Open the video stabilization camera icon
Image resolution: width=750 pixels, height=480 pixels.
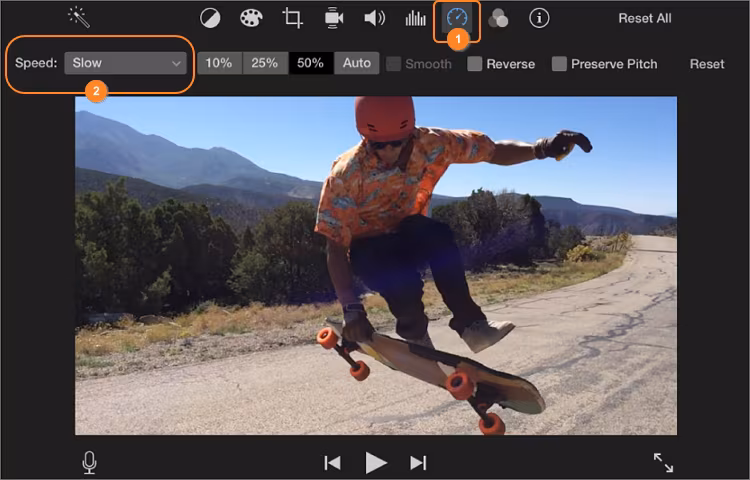[x=334, y=18]
